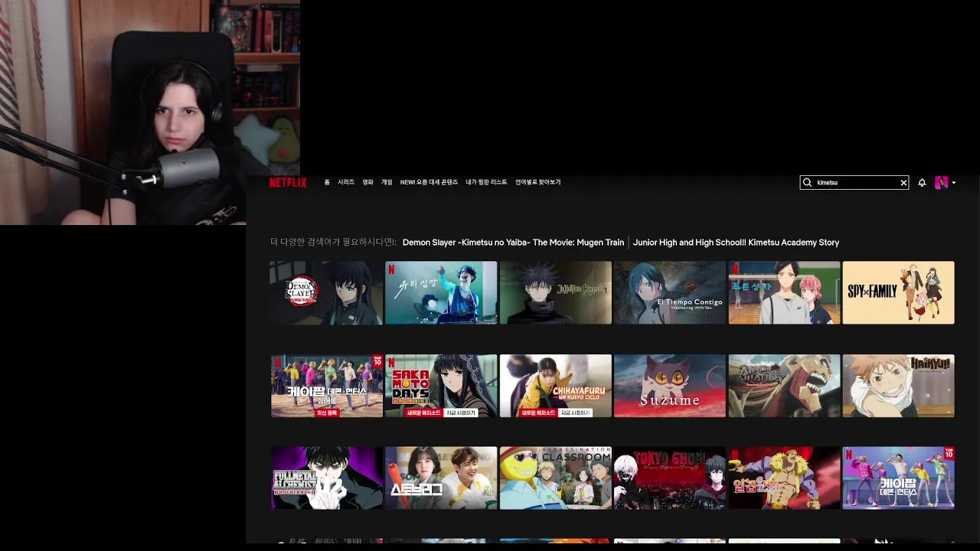
Task: Open 언어별로 찾아보기 menu item
Action: tap(537, 183)
